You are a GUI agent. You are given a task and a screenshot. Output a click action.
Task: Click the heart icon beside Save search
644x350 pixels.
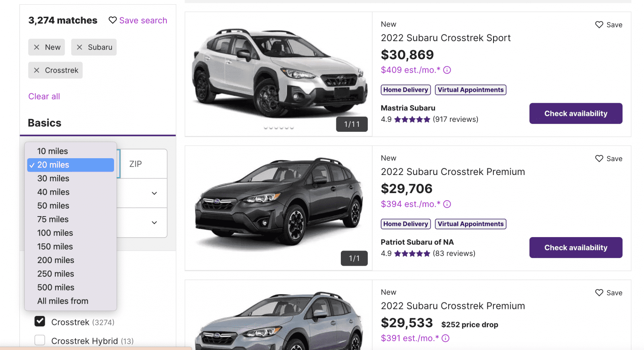[112, 20]
